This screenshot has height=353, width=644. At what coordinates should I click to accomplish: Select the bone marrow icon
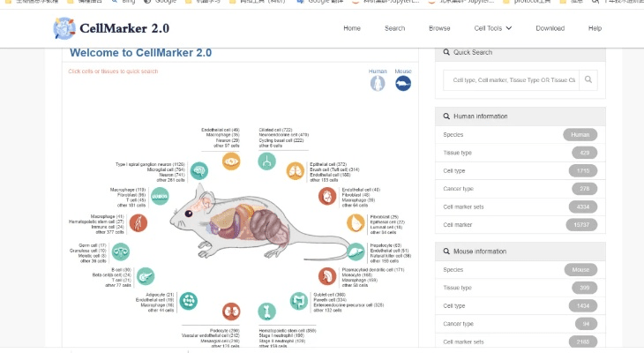tap(266, 310)
